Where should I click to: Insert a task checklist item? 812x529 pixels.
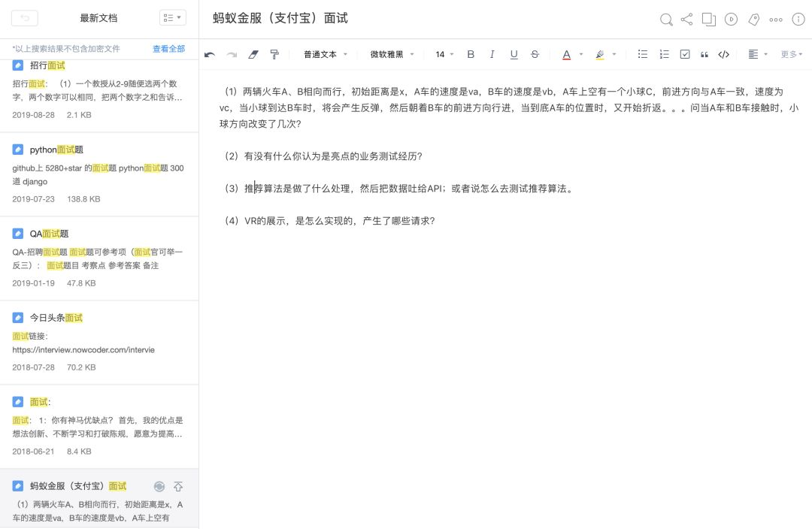pyautogui.click(x=684, y=54)
